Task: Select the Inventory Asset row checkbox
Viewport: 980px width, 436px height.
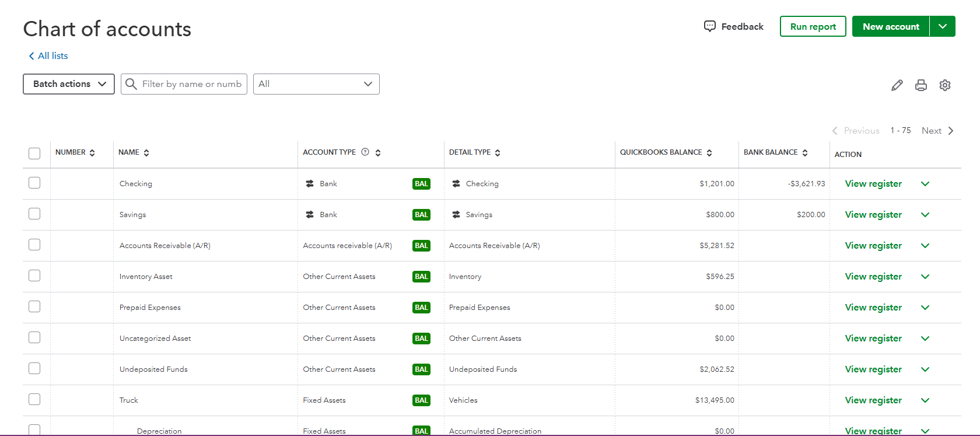Action: pos(34,275)
